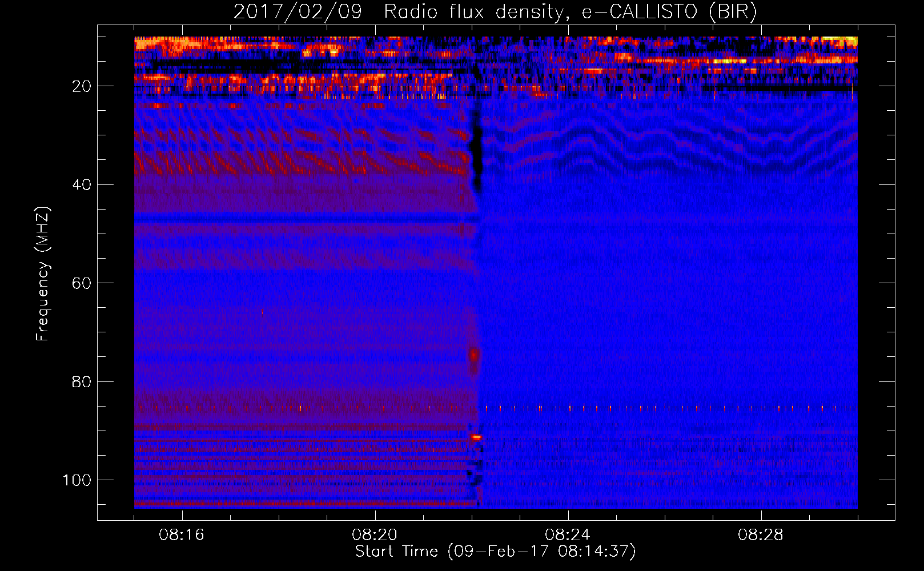Click the bright orange burst near 91 MHz
This screenshot has height=571, width=924.
(x=476, y=437)
